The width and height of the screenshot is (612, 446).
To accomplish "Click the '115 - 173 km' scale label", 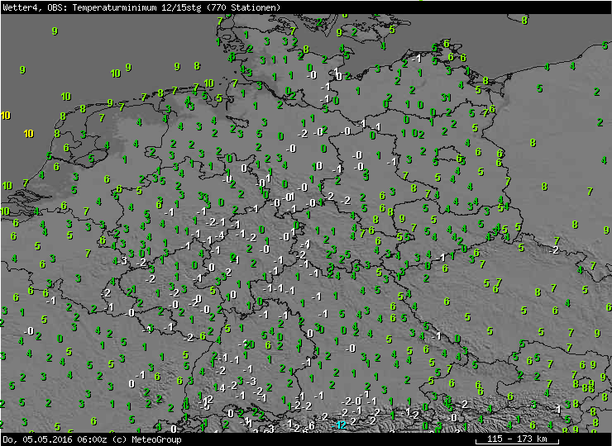I will pos(517,439).
